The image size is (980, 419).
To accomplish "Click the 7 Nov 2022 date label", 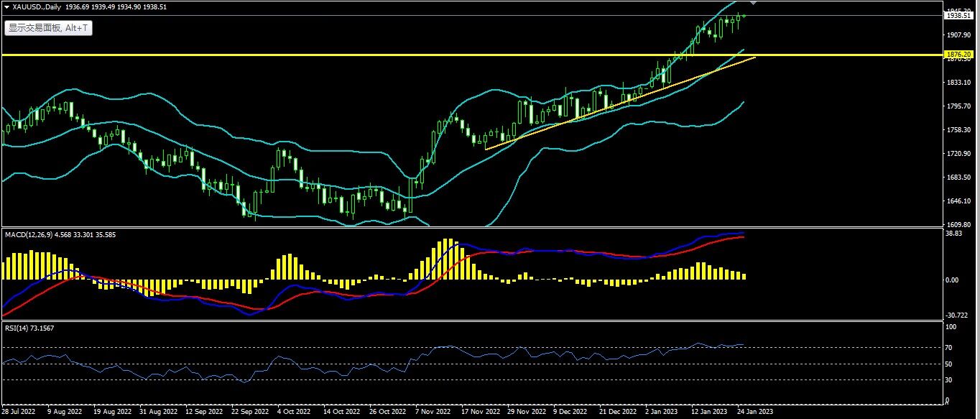I will [x=431, y=412].
